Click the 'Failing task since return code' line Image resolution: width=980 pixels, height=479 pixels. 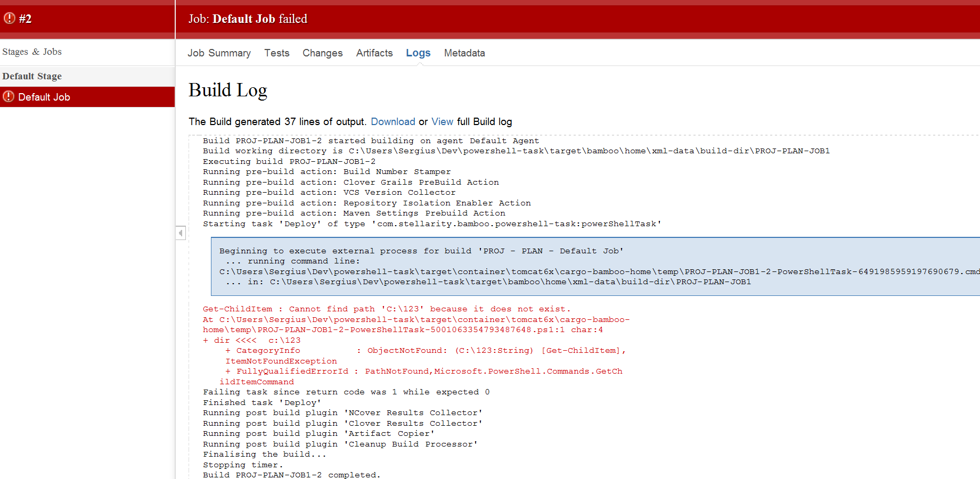[x=346, y=392]
